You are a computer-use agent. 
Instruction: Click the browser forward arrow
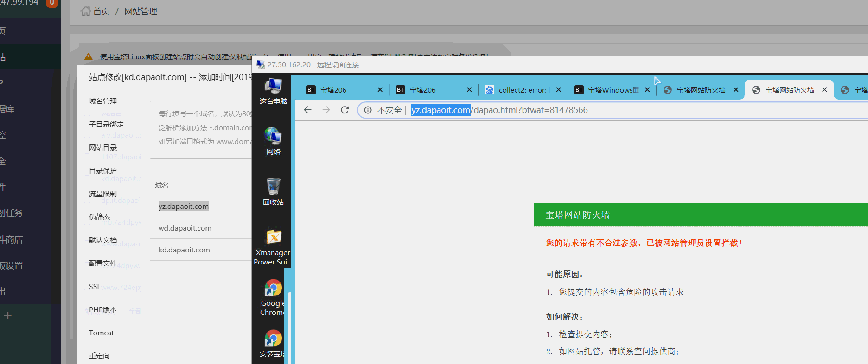[x=326, y=110]
